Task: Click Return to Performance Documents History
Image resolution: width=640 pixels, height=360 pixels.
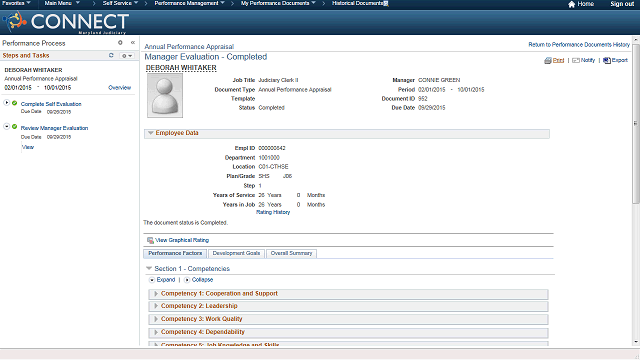Action: (x=579, y=44)
